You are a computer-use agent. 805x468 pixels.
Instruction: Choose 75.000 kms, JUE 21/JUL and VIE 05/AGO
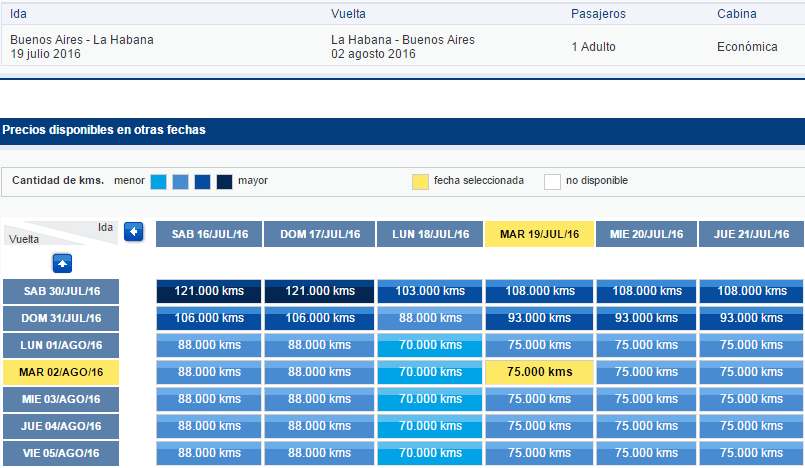pos(751,453)
